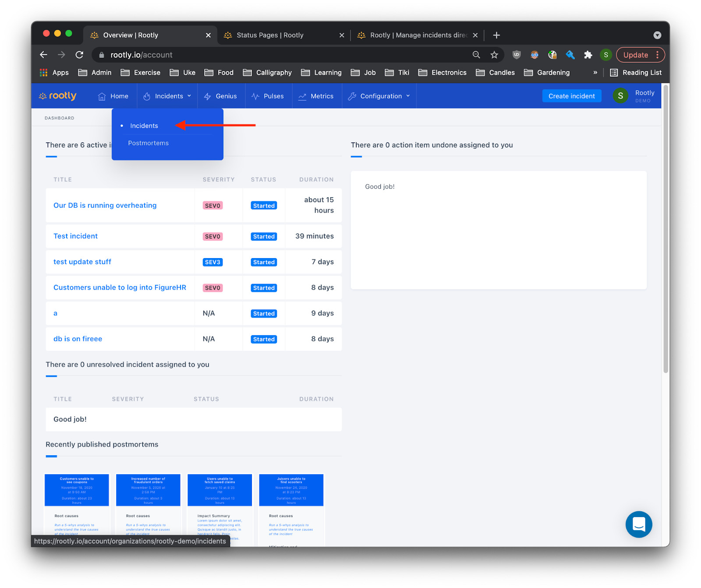This screenshot has width=701, height=588.
Task: Click the DASHBOARD breadcrumb text
Action: [x=59, y=118]
